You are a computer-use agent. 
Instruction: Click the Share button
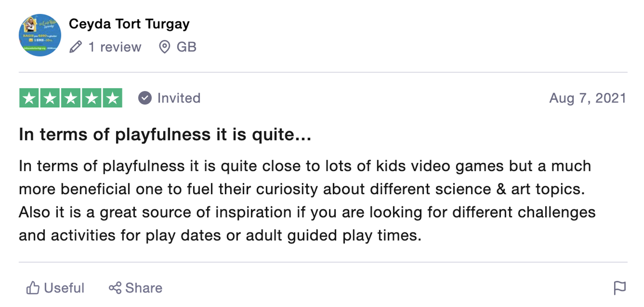pyautogui.click(x=135, y=288)
